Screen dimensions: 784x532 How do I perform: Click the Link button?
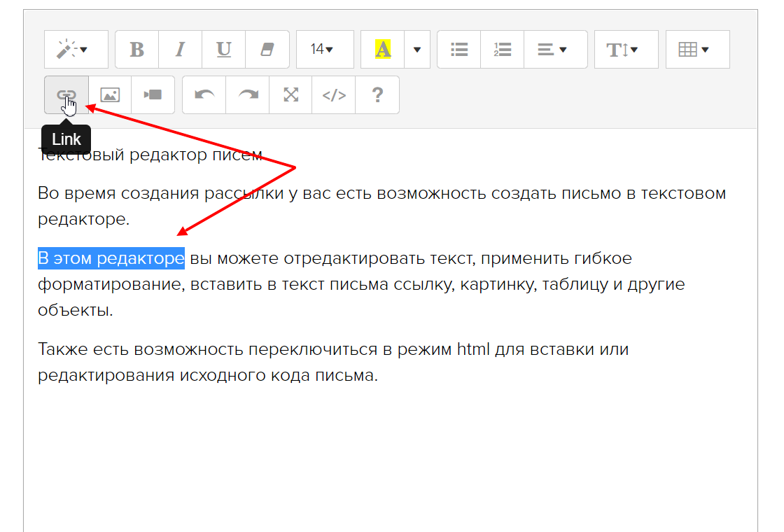tap(66, 95)
